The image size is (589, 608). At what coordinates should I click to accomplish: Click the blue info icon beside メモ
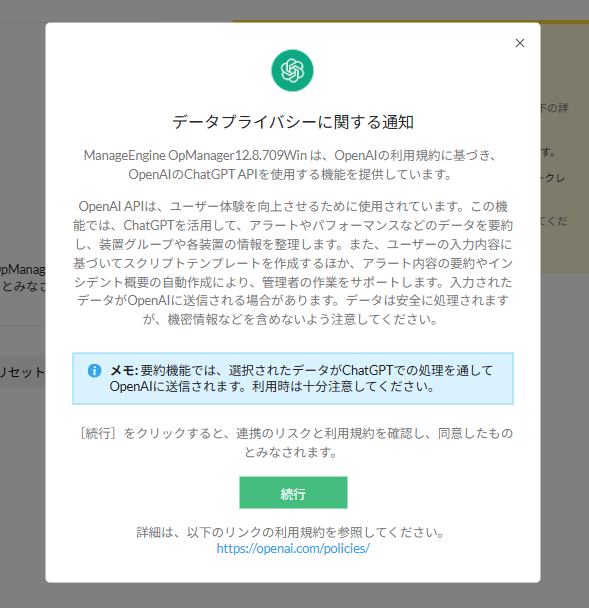point(95,370)
